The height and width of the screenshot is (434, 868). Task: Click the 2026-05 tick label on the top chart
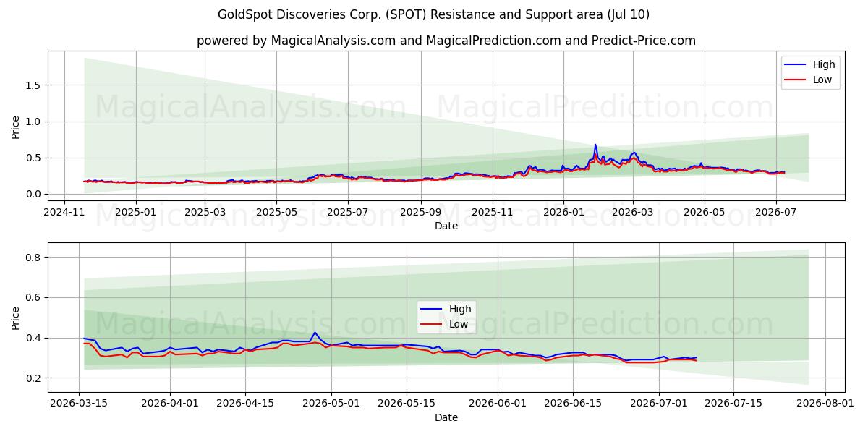(704, 212)
